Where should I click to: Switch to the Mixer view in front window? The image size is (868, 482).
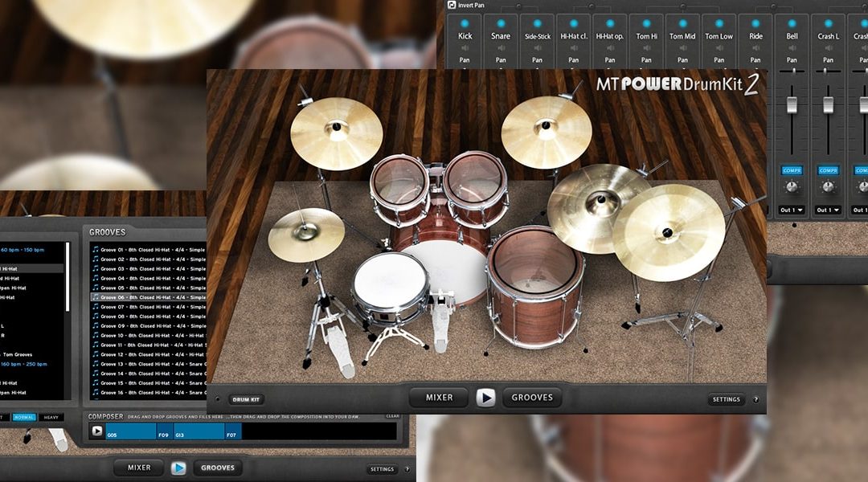coord(439,397)
